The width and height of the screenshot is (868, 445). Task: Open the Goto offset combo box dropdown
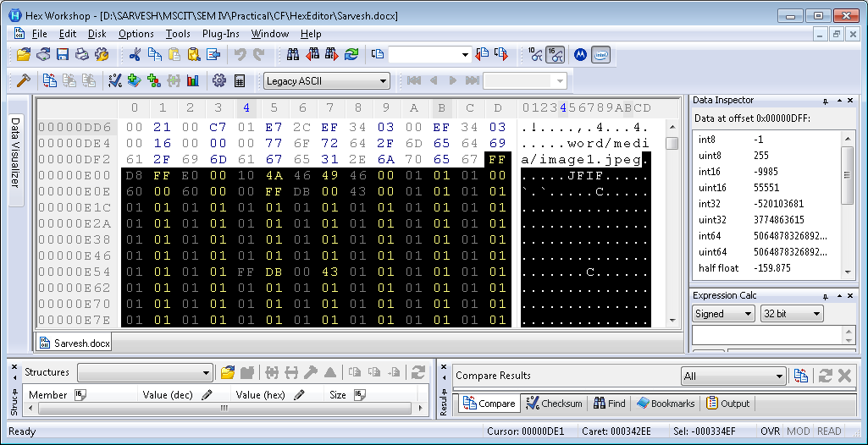466,54
